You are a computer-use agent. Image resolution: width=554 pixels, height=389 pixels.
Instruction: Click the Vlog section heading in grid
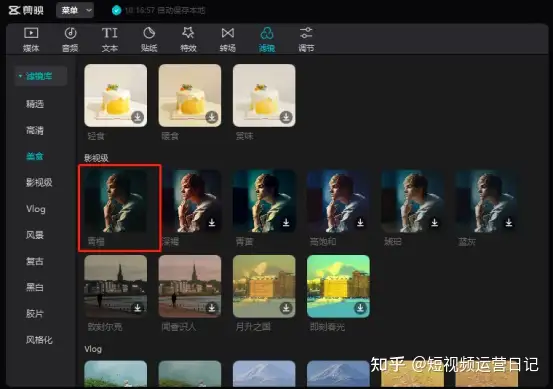(x=93, y=349)
